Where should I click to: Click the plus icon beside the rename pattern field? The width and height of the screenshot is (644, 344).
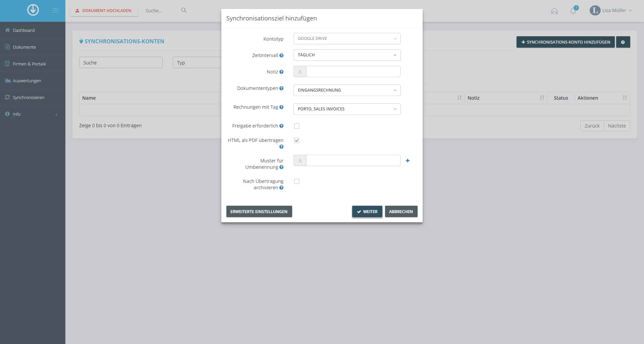(x=408, y=161)
